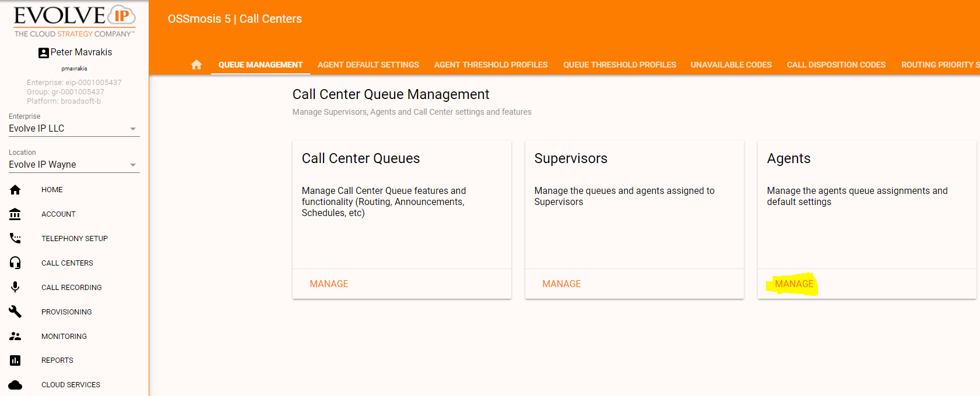Click the Call Centers headset icon
The image size is (980, 396).
click(15, 263)
